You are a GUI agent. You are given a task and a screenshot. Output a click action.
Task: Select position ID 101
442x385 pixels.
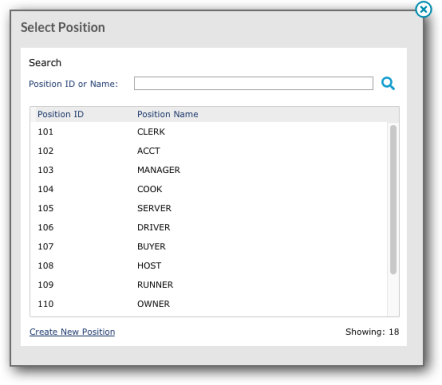[45, 132]
